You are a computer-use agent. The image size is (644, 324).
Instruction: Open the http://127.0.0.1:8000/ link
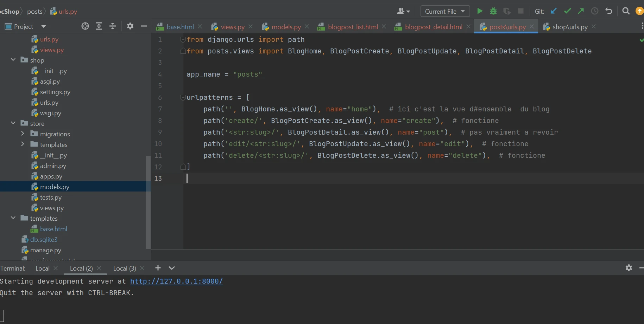click(176, 281)
